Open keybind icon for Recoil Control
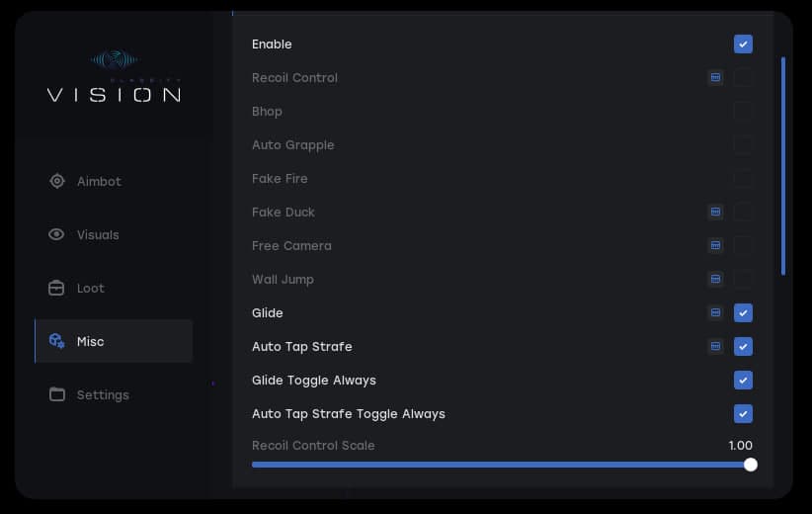The width and height of the screenshot is (812, 514). 715,78
